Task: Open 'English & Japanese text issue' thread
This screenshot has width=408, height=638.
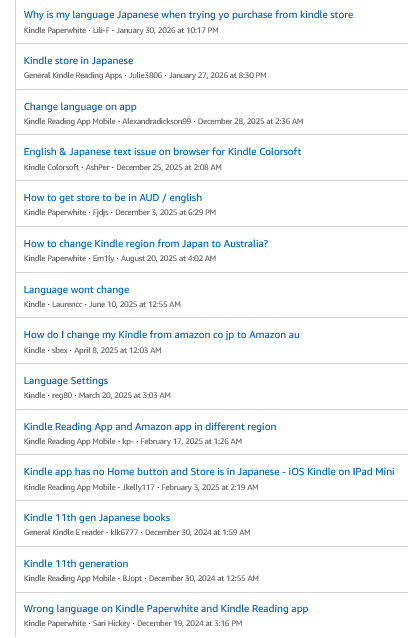Action: tap(162, 152)
